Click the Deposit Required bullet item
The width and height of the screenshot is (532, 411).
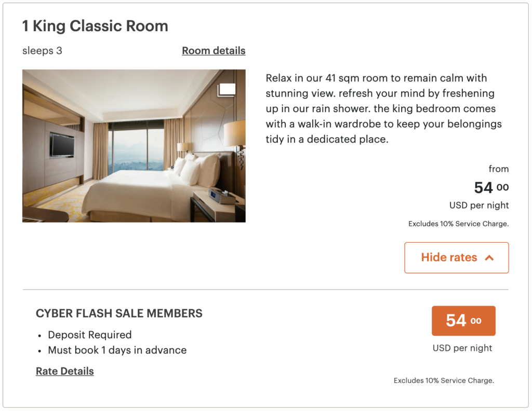(x=89, y=335)
